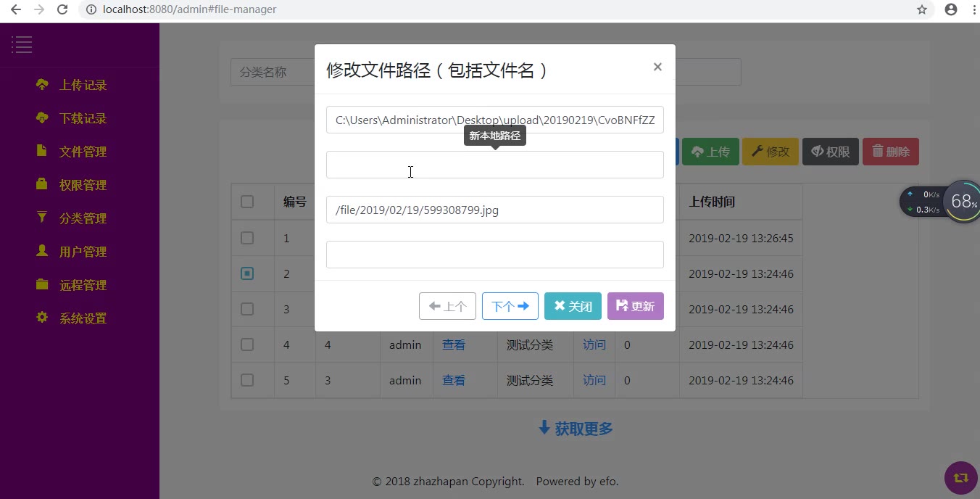Click the 分类管理 filter icon
This screenshot has width=980, height=499.
[42, 218]
